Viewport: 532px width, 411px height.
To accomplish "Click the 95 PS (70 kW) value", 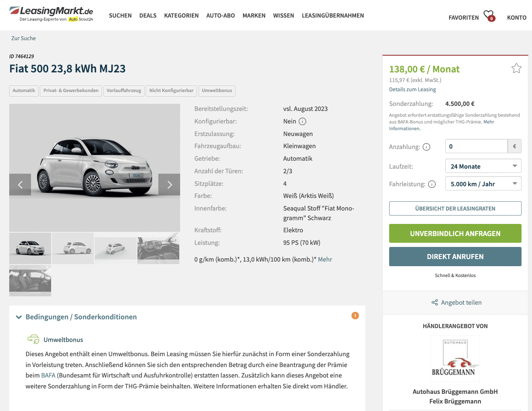I will (302, 243).
